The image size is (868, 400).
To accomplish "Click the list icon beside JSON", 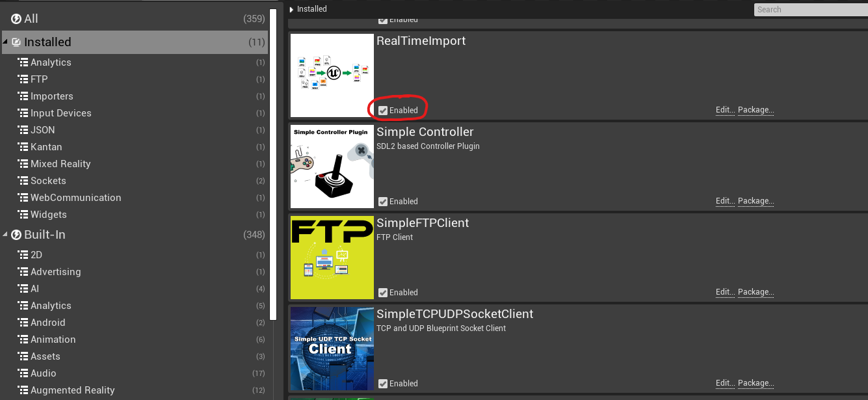I will [23, 130].
